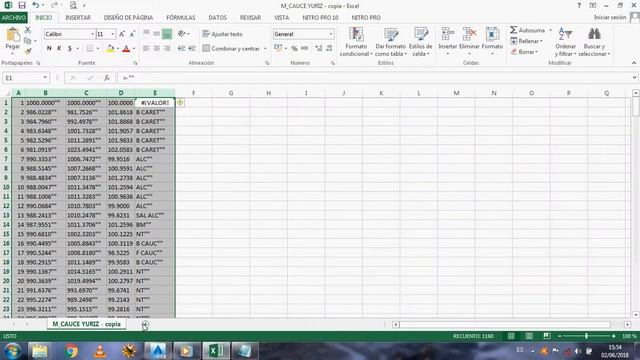Increase font size with large A icon
The height and width of the screenshot is (360, 640).
[122, 34]
